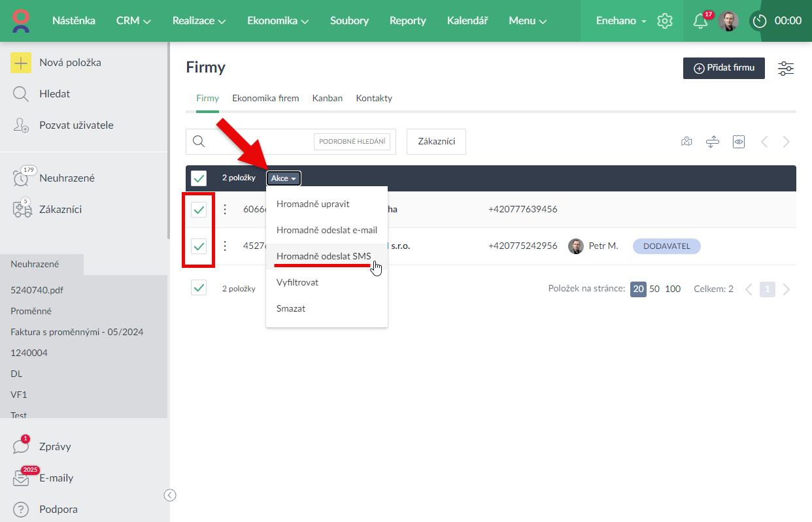Choose Hromadně odeslat SMS menu item
This screenshot has height=522, width=812.
click(324, 256)
